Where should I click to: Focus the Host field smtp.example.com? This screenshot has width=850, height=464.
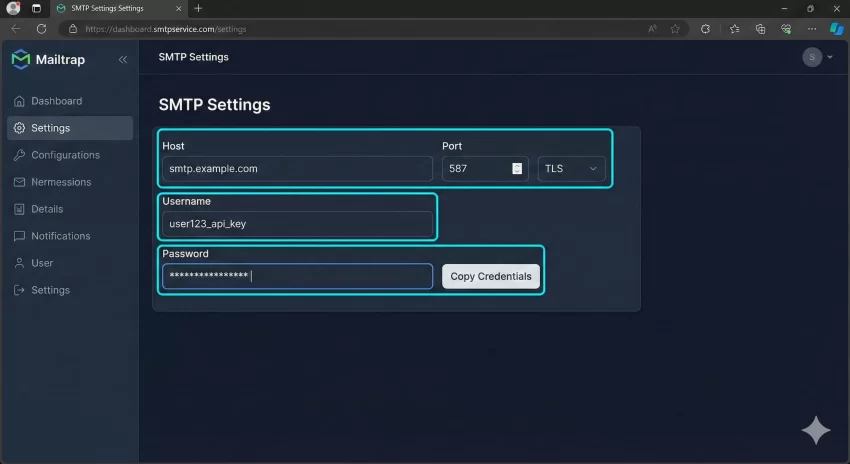(x=297, y=169)
